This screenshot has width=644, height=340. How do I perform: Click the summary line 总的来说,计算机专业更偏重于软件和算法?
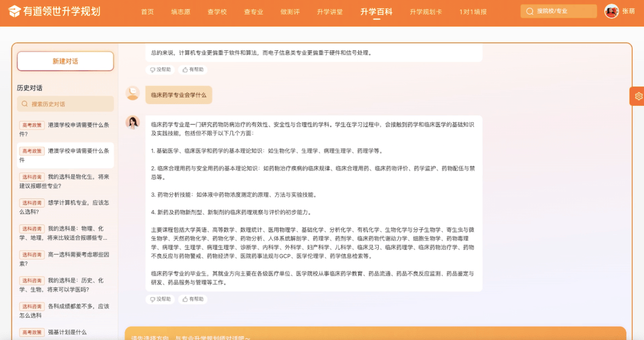(x=261, y=53)
